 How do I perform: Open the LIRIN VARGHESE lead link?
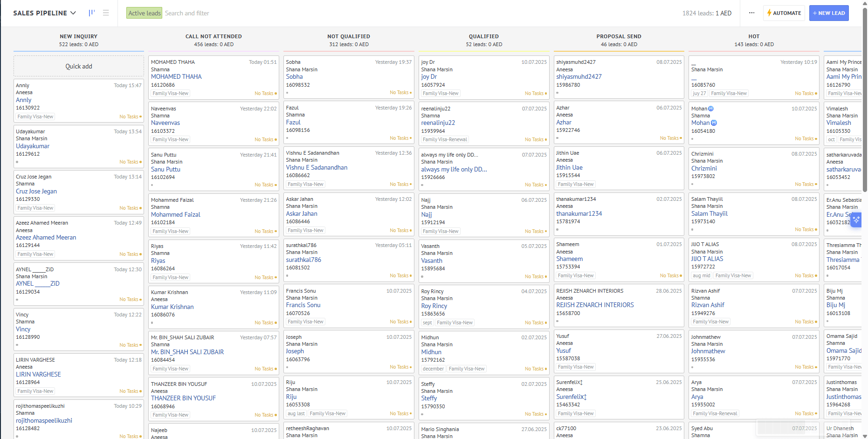pyautogui.click(x=38, y=374)
